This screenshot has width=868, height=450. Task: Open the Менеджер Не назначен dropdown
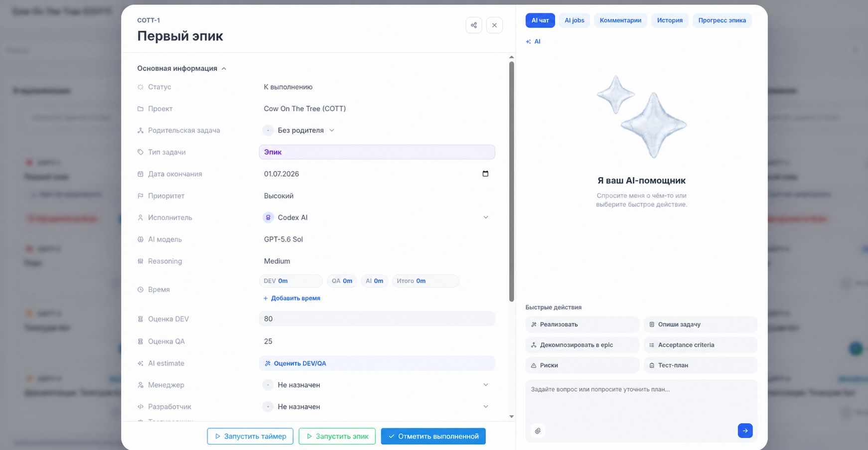coord(377,385)
